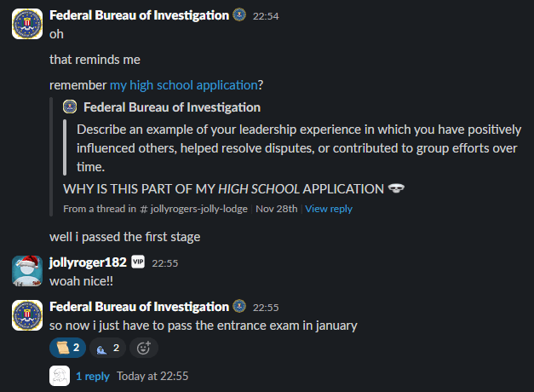Open the 'my high school application' link
The width and height of the screenshot is (534, 392).
tap(184, 84)
